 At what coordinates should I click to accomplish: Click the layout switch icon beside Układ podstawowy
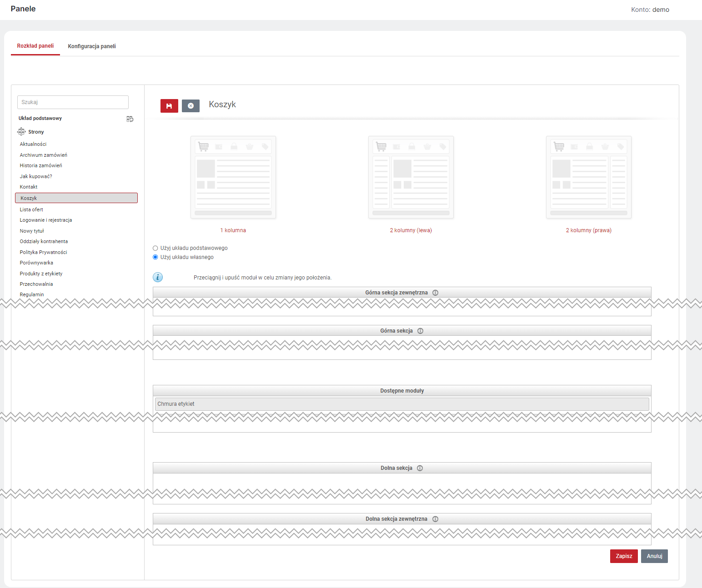click(x=130, y=119)
